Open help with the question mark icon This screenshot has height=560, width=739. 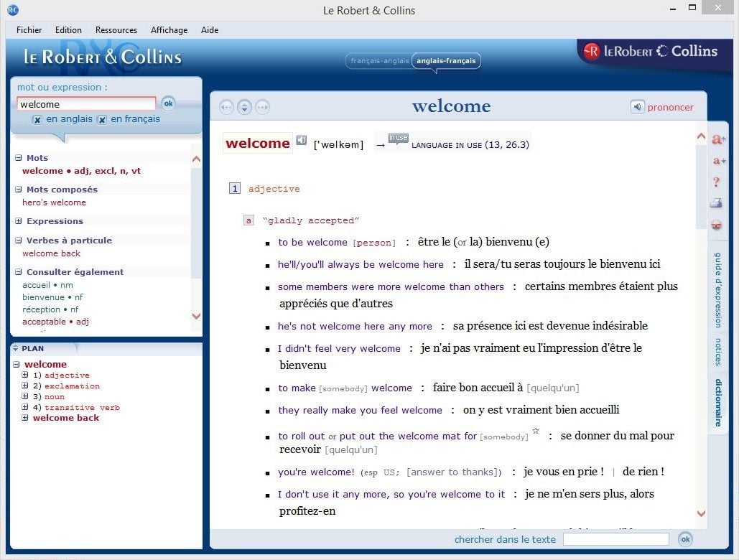717,182
